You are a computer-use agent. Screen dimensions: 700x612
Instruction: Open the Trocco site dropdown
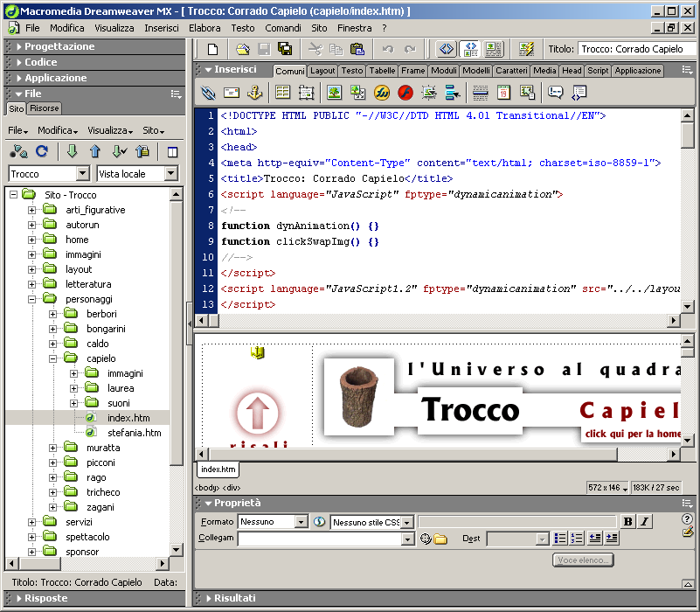coord(82,174)
